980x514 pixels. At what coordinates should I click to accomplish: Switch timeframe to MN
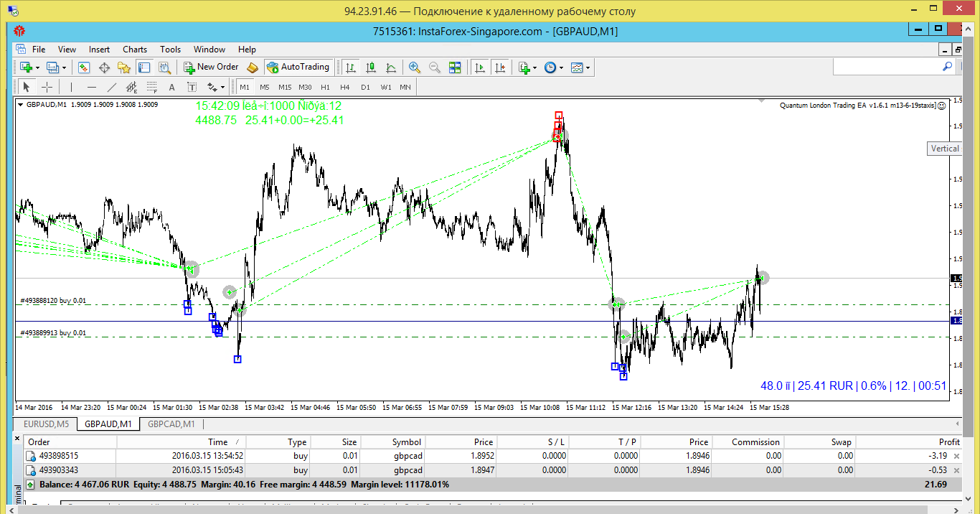(405, 87)
